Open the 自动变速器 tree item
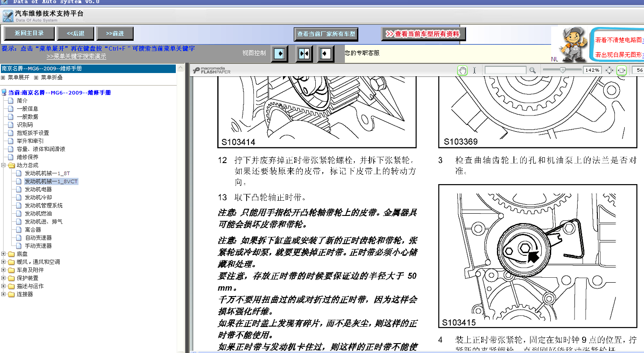Viewport: 644px width, 353px height. [x=38, y=238]
